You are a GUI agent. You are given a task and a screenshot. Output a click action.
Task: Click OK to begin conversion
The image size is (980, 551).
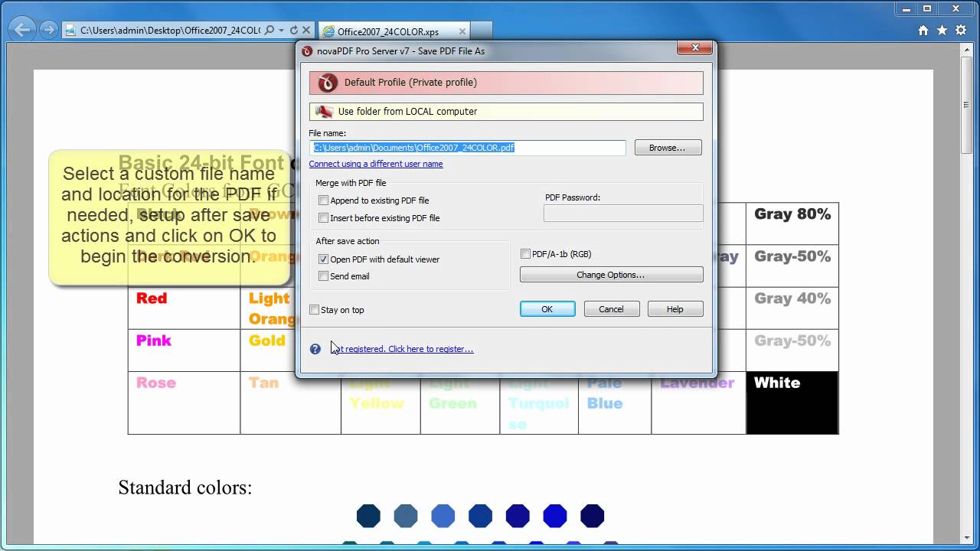point(547,309)
